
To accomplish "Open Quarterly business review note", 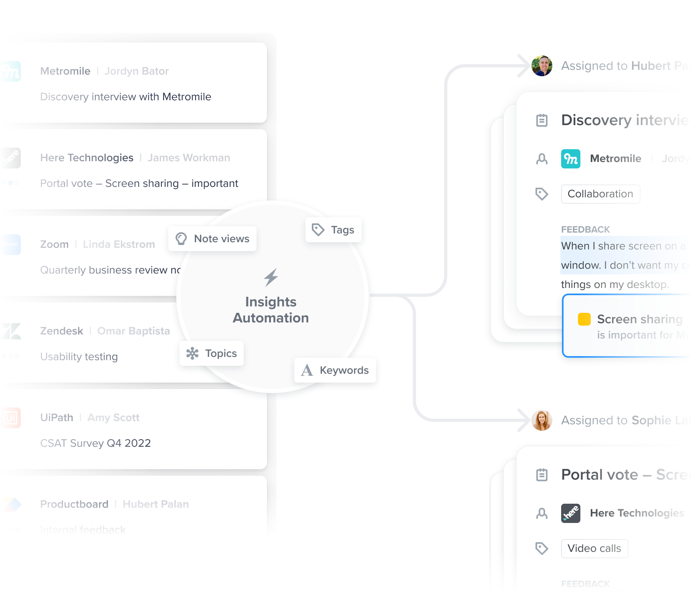I will coord(111,270).
